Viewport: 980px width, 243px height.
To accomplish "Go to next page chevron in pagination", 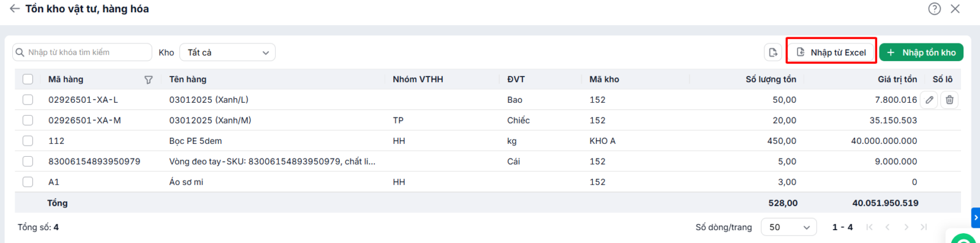I will point(906,227).
